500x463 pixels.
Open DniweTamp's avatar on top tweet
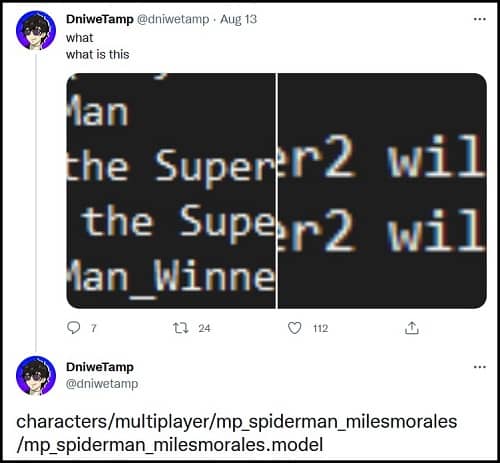36,30
